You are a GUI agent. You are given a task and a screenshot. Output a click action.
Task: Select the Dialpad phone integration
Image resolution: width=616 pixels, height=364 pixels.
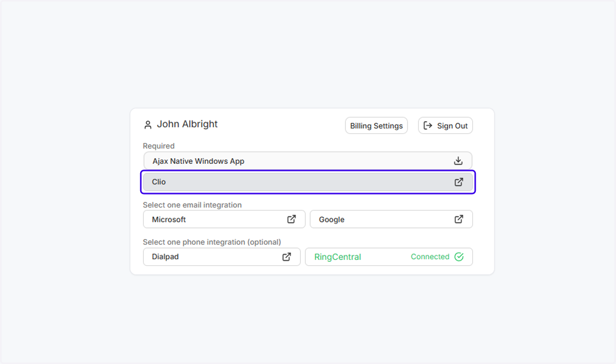222,257
